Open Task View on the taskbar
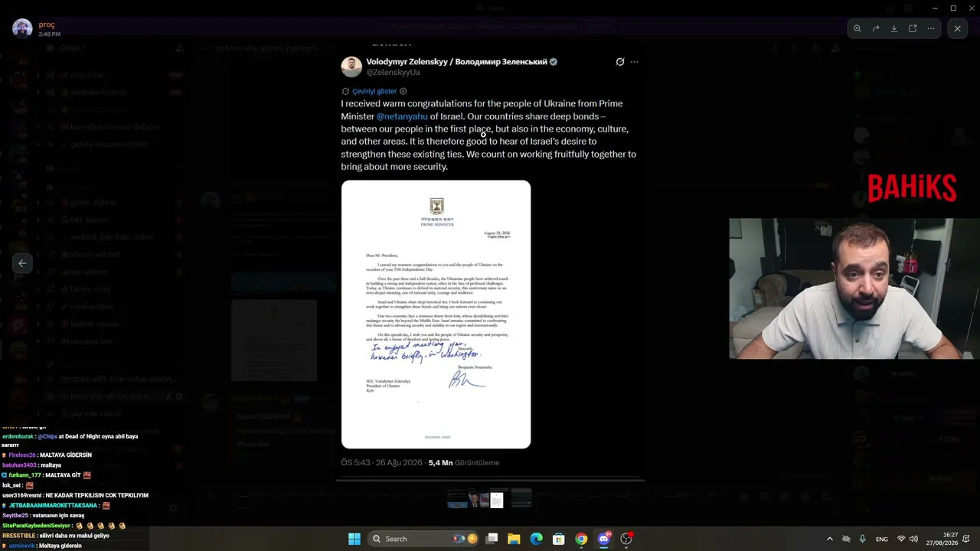 click(x=492, y=539)
